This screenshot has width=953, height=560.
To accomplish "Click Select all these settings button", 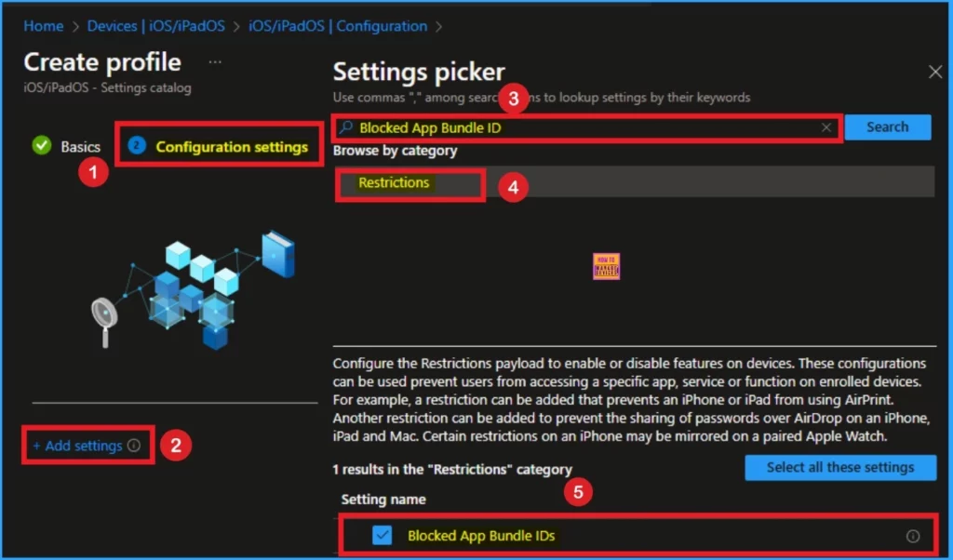I will coord(840,468).
